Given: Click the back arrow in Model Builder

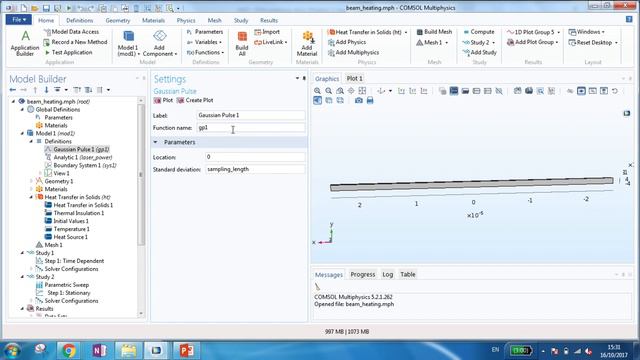Looking at the screenshot, I should (x=13, y=90).
